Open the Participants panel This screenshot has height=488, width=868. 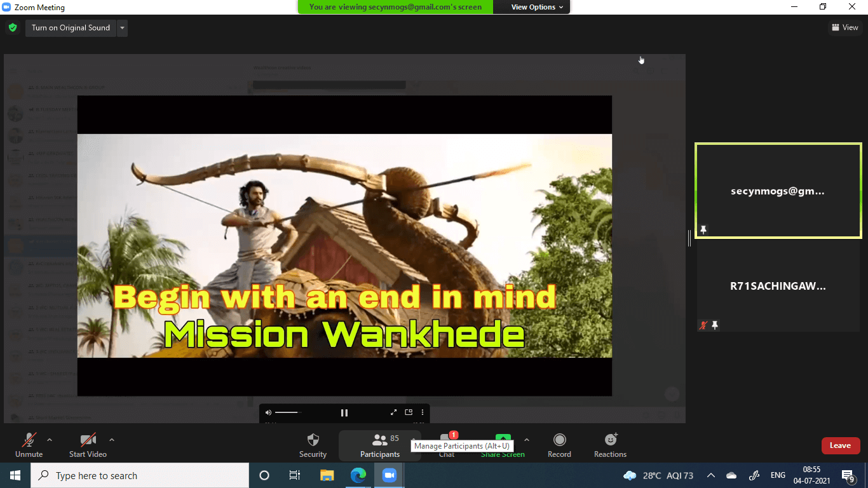(x=379, y=445)
